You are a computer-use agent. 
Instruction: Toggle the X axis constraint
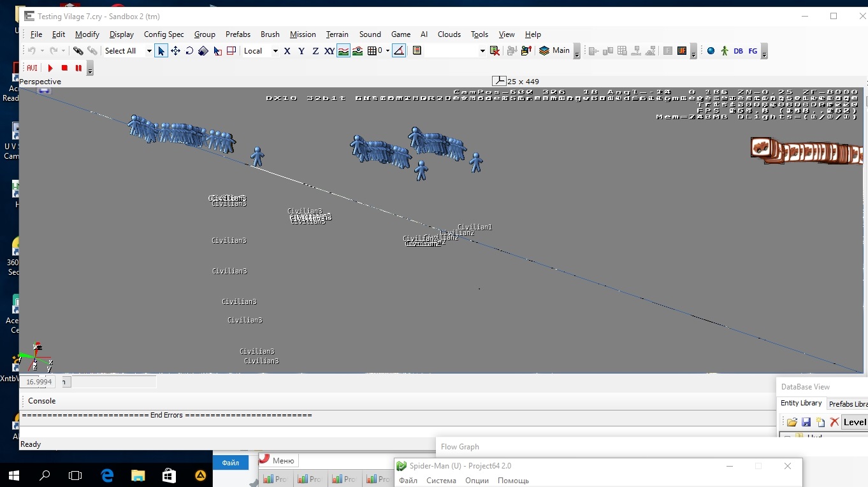pos(287,51)
